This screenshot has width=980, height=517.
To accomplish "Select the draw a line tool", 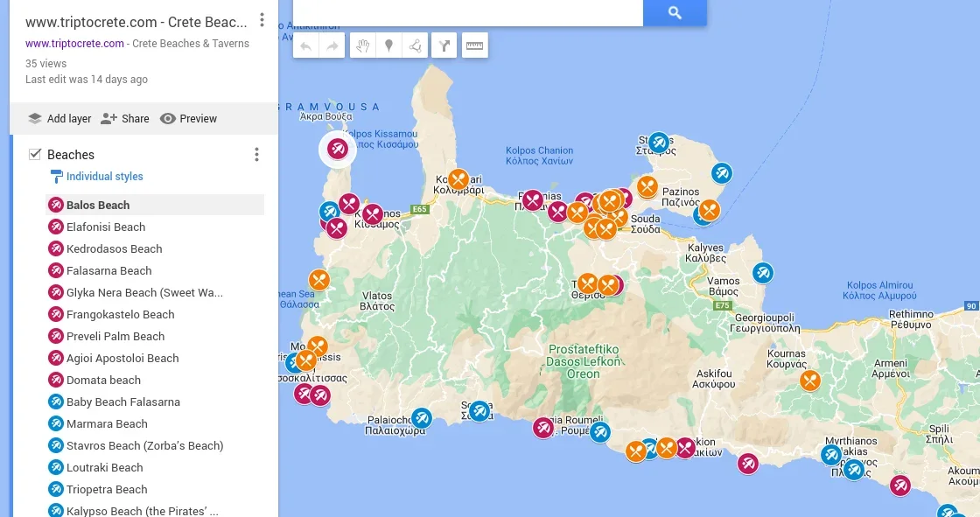I will (415, 45).
